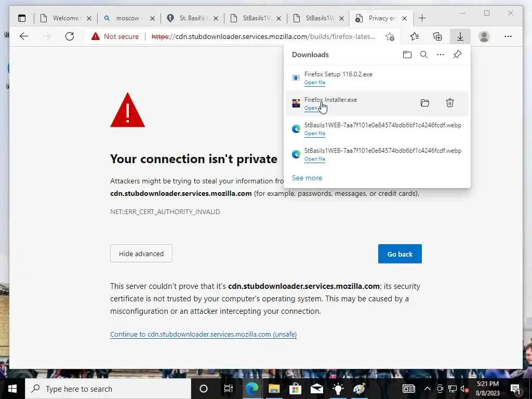Open downloads folder from Downloads header
The width and height of the screenshot is (532, 399).
(407, 55)
